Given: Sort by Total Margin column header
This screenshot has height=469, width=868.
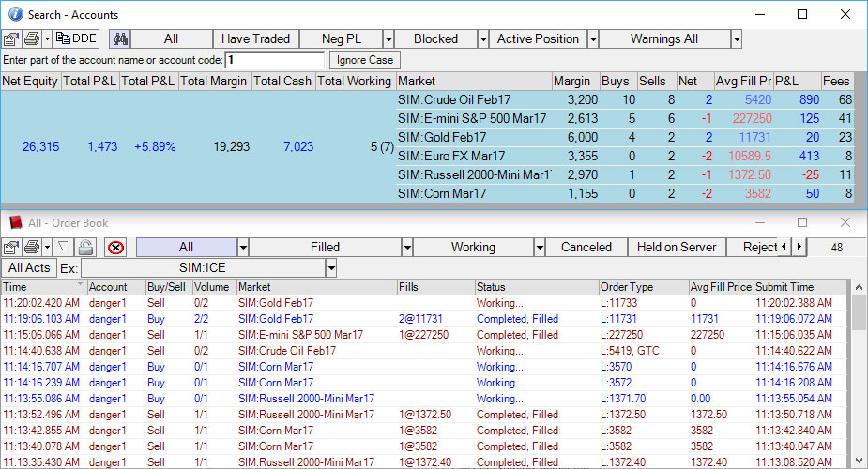Looking at the screenshot, I should [214, 82].
